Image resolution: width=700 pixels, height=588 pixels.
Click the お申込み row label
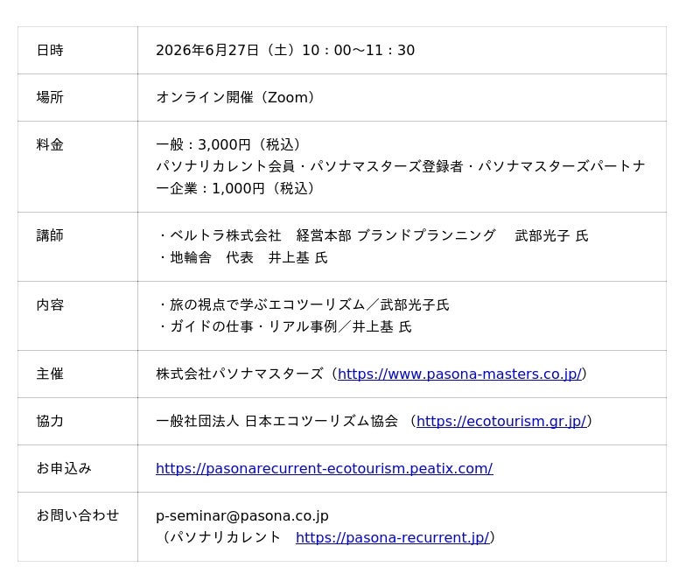64,469
